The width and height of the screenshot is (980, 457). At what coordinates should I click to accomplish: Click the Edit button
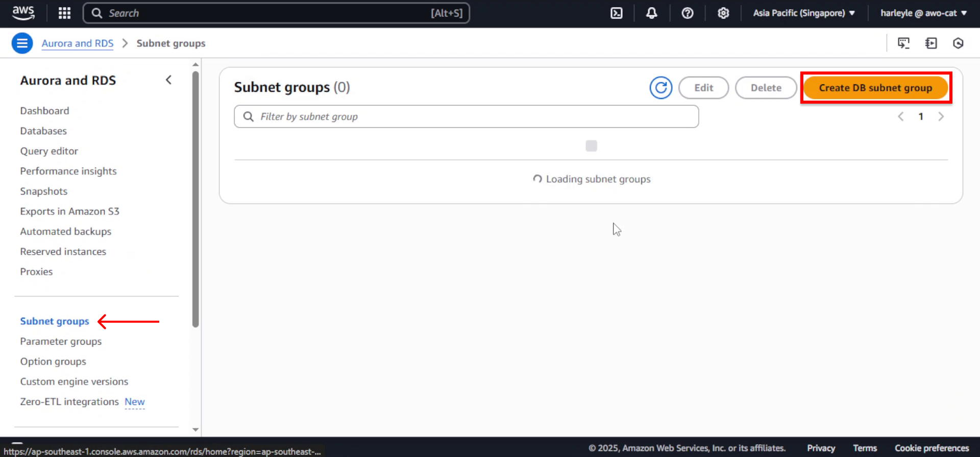[x=704, y=88]
